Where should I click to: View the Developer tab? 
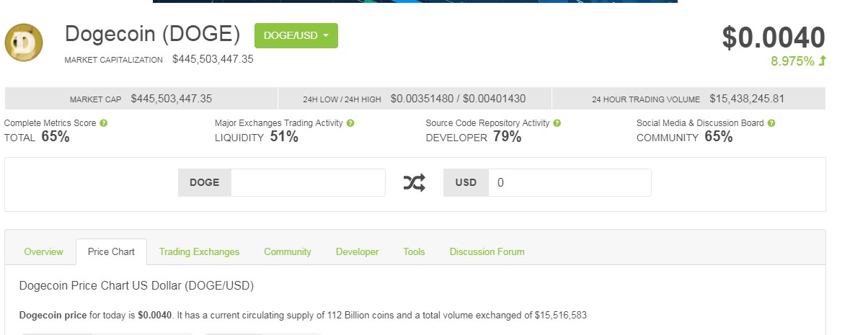click(x=357, y=251)
